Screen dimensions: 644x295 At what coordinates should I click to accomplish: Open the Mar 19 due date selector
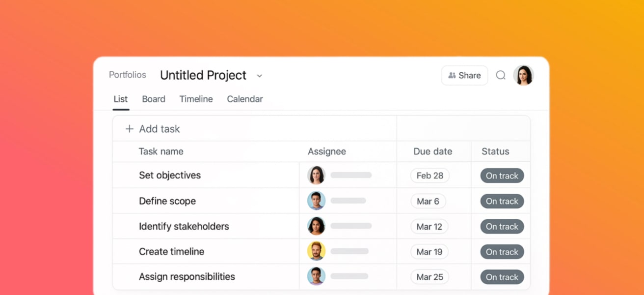click(429, 251)
